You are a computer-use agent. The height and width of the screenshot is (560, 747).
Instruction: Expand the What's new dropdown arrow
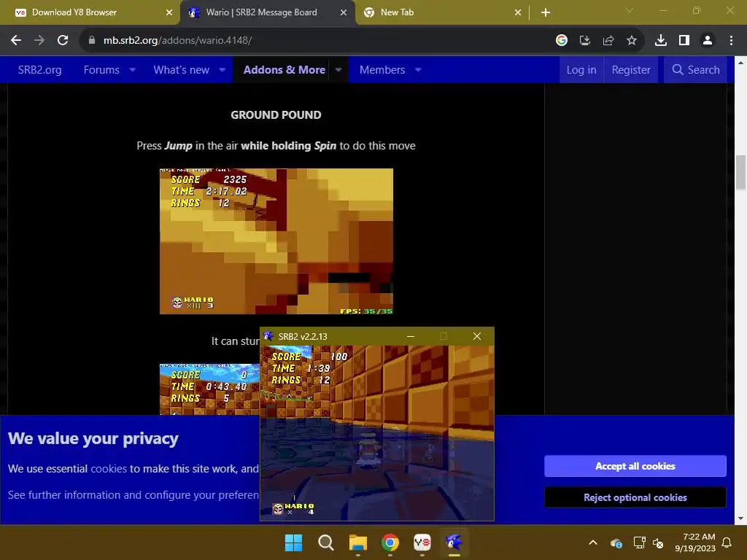tap(222, 70)
